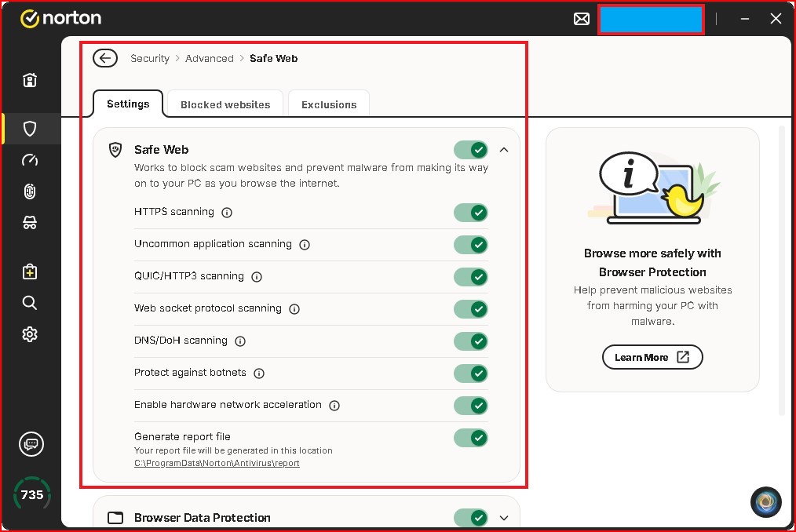This screenshot has width=796, height=532.
Task: Show info for hardware network acceleration
Action: click(x=334, y=406)
